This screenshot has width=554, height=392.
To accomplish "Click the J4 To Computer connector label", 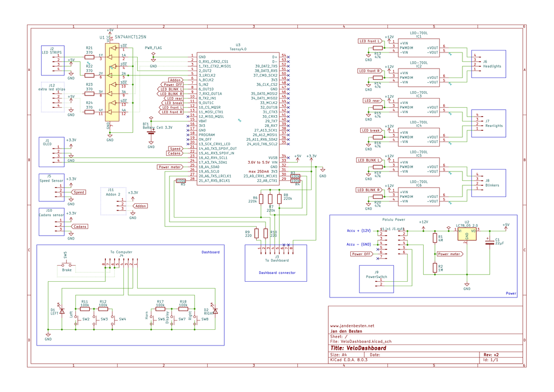I will click(121, 253).
